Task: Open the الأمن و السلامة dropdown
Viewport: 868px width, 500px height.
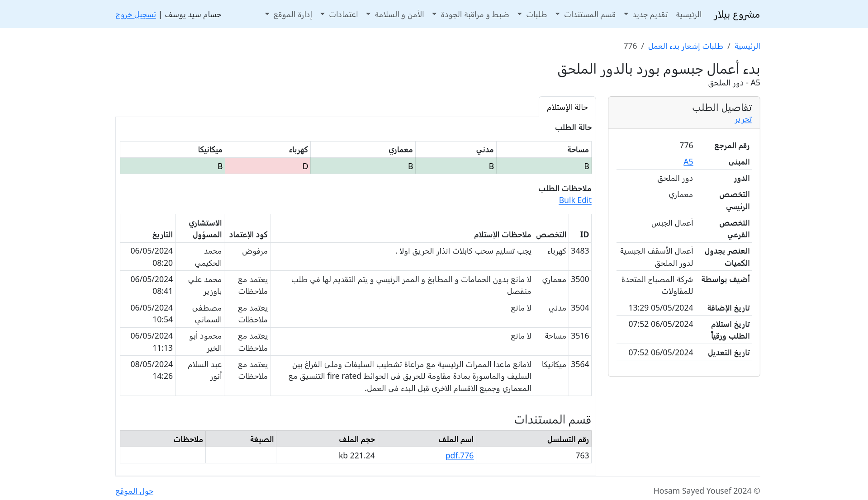Action: coord(395,14)
